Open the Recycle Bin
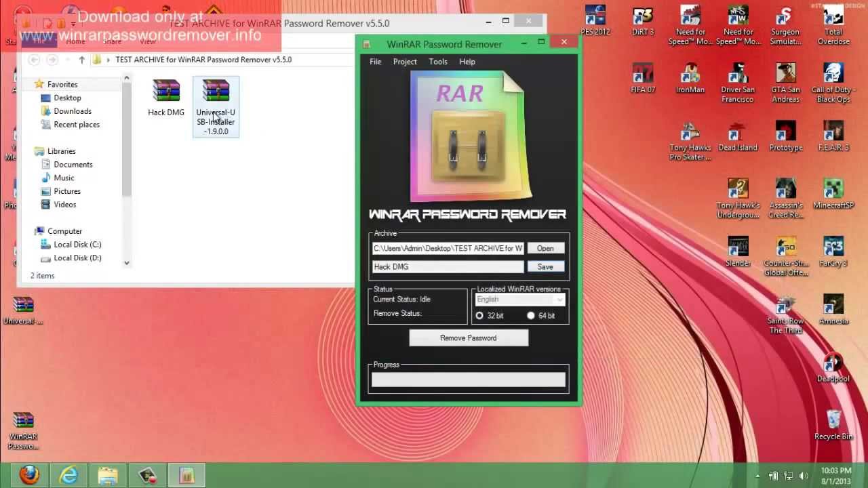 pos(833,425)
